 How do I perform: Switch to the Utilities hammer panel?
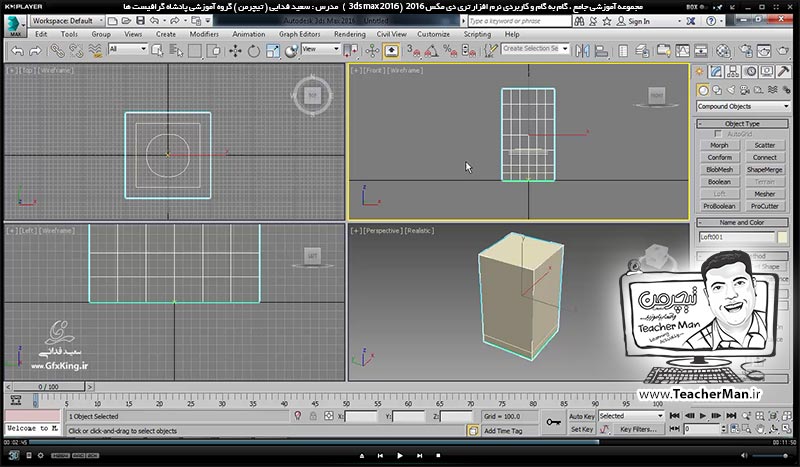tap(783, 71)
